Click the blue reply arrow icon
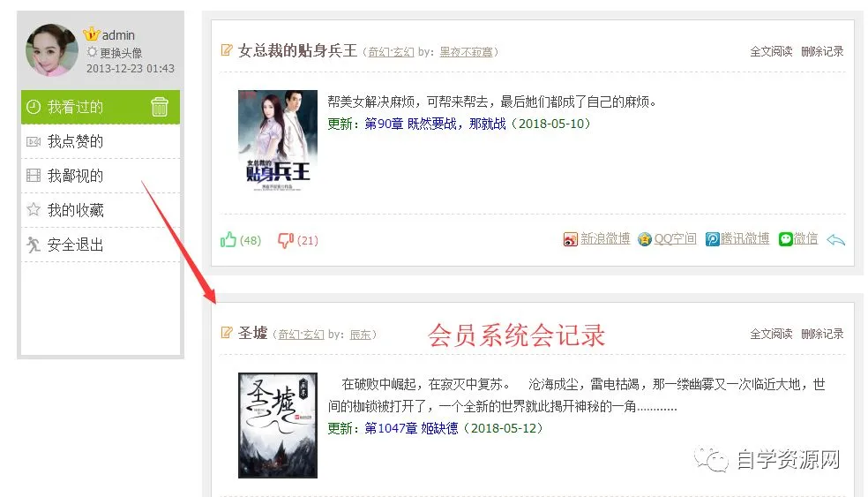The height and width of the screenshot is (497, 868). [835, 240]
